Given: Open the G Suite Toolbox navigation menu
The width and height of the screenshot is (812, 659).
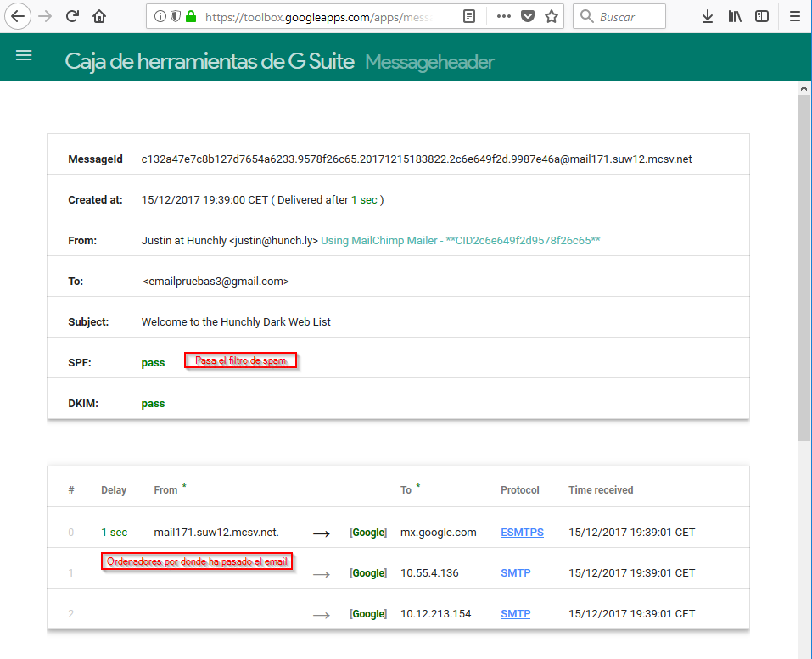Looking at the screenshot, I should click(x=24, y=55).
